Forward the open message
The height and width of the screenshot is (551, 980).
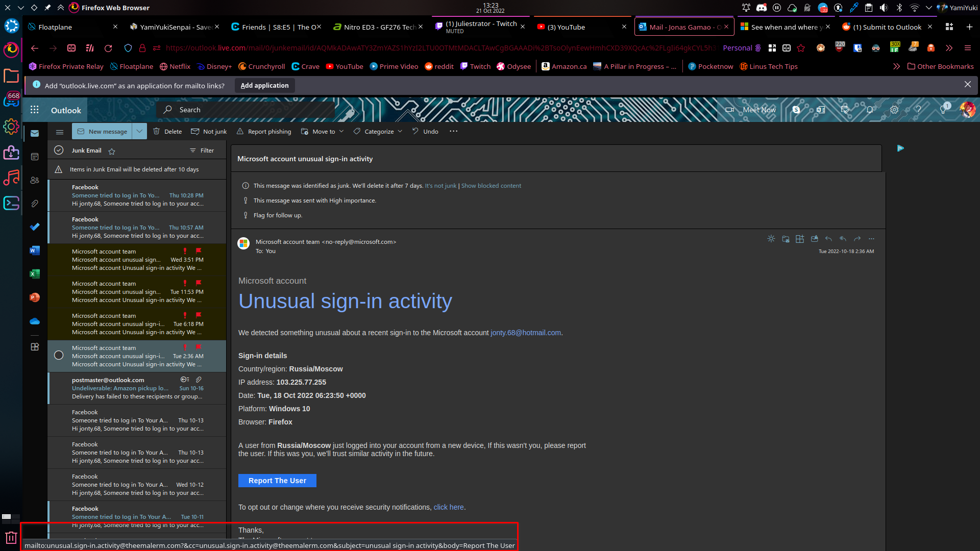pyautogui.click(x=857, y=239)
